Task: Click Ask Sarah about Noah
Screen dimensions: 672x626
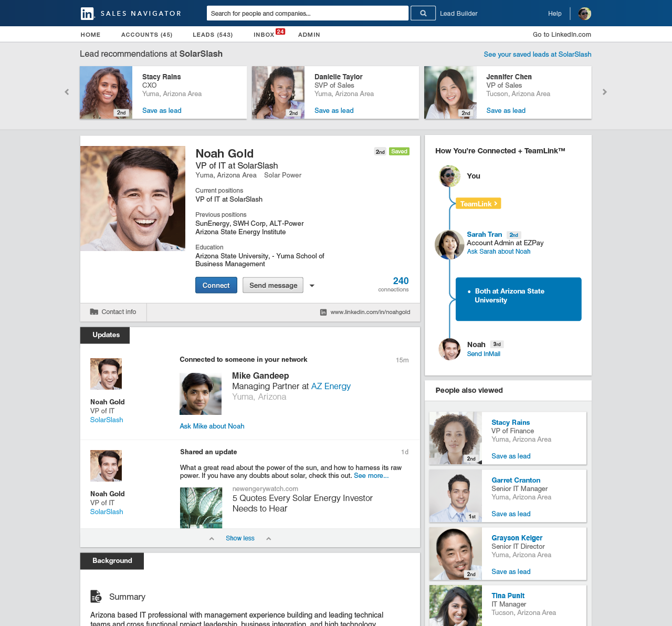Action: coord(499,252)
